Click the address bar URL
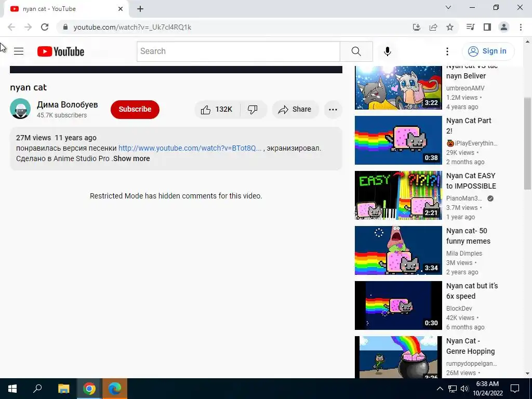 pos(132,27)
